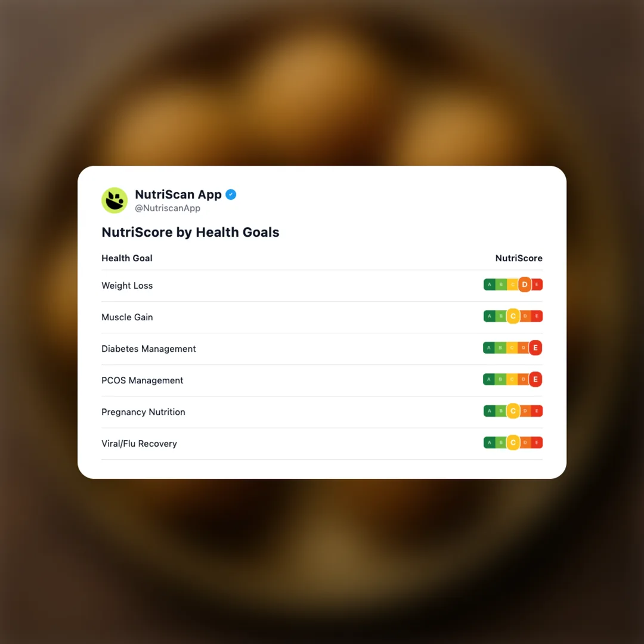Click the blue verified checkmark badge
Image resolution: width=644 pixels, height=644 pixels.
[x=231, y=194]
